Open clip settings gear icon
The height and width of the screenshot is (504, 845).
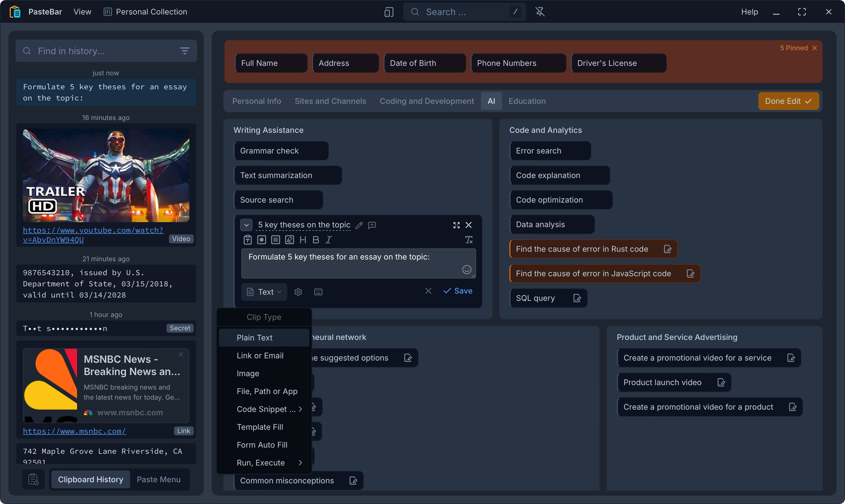298,292
